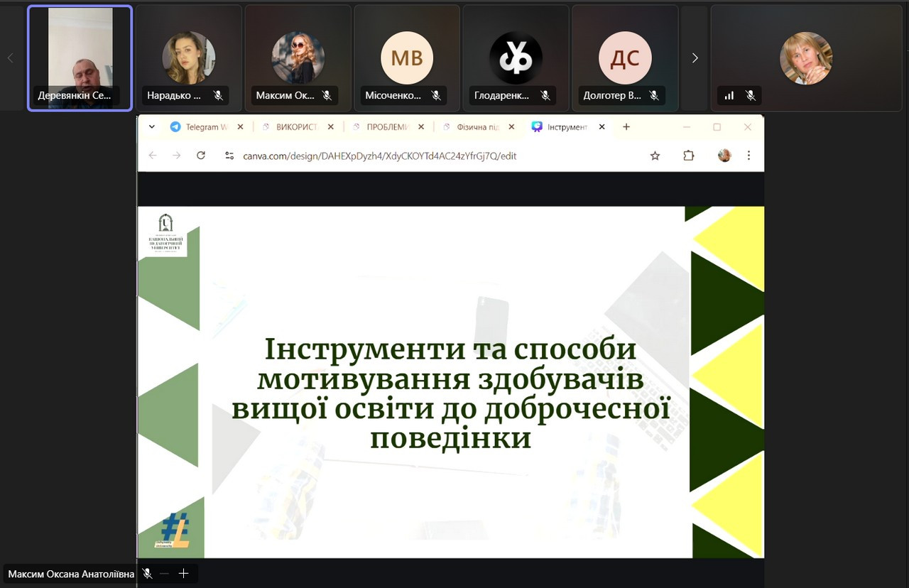The width and height of the screenshot is (909, 588).
Task: Click the browser back arrow
Action: pos(153,156)
